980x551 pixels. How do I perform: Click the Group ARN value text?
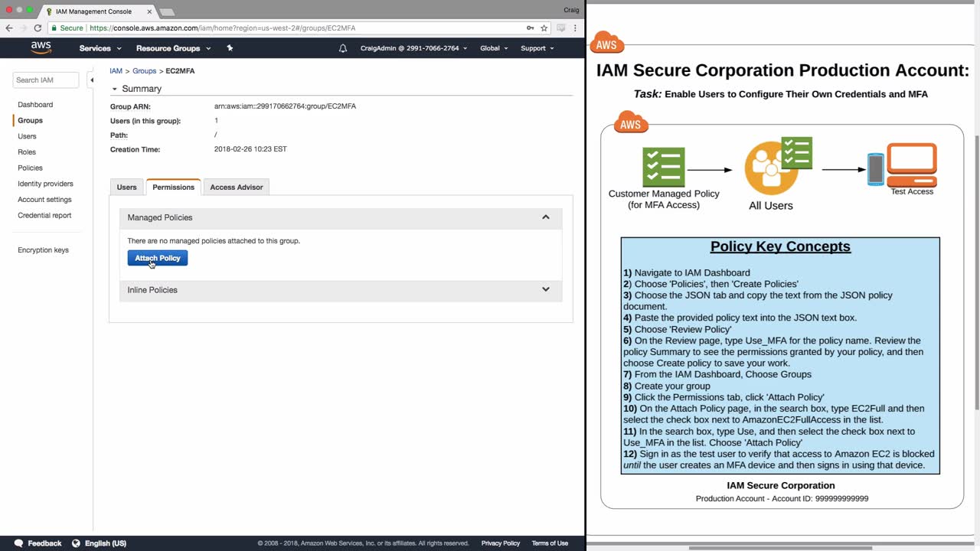coord(285,106)
